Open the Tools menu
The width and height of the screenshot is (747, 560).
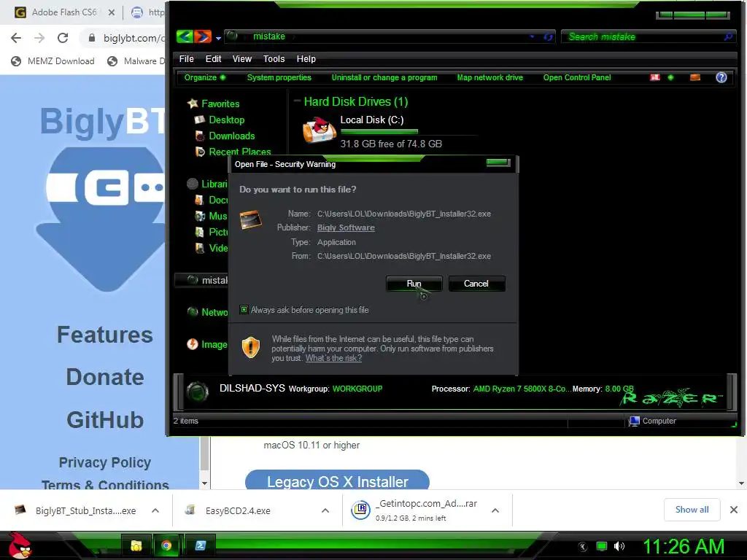(274, 58)
